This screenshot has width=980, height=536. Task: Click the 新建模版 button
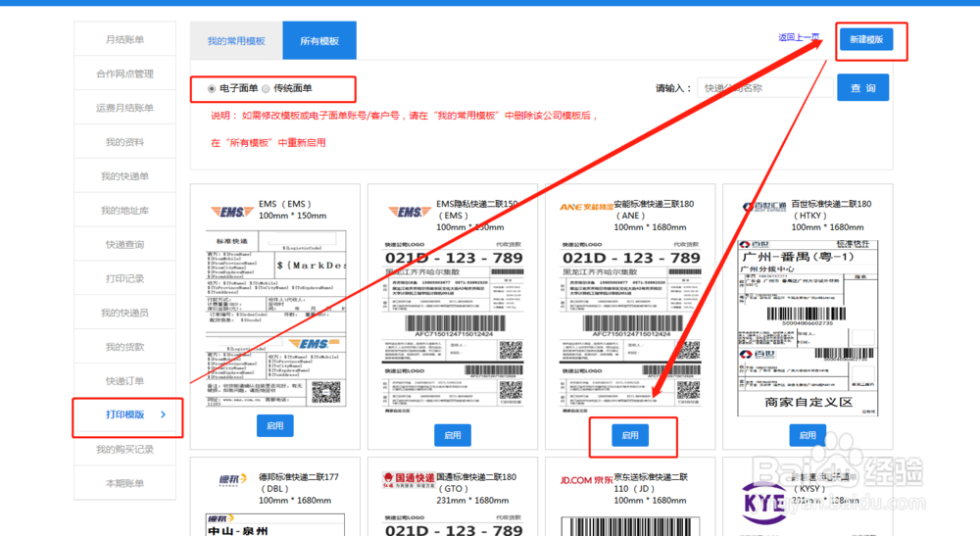coord(866,39)
